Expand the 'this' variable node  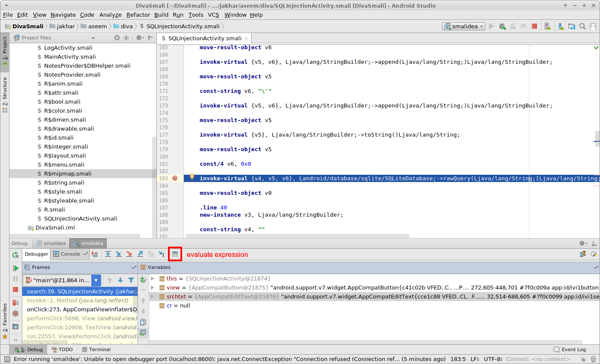coord(153,279)
